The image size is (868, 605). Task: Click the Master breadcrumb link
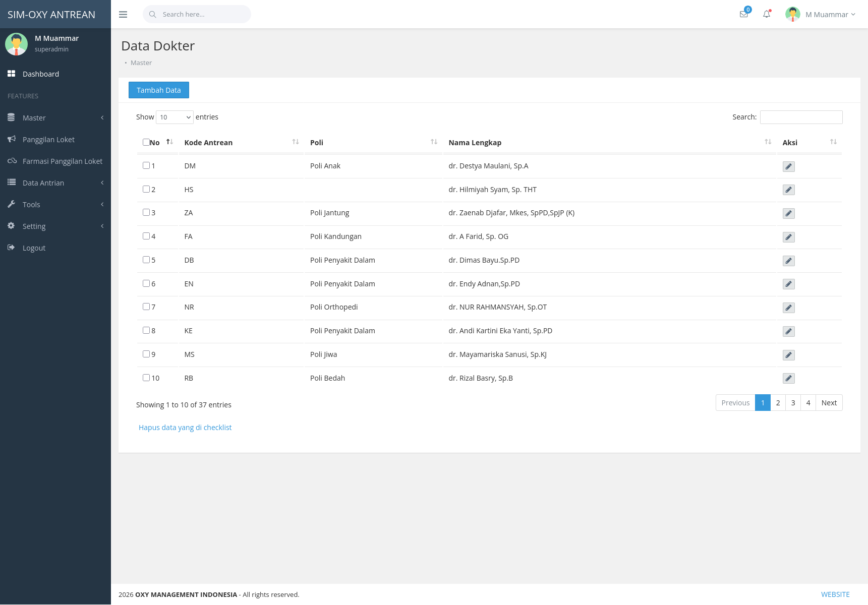click(141, 63)
